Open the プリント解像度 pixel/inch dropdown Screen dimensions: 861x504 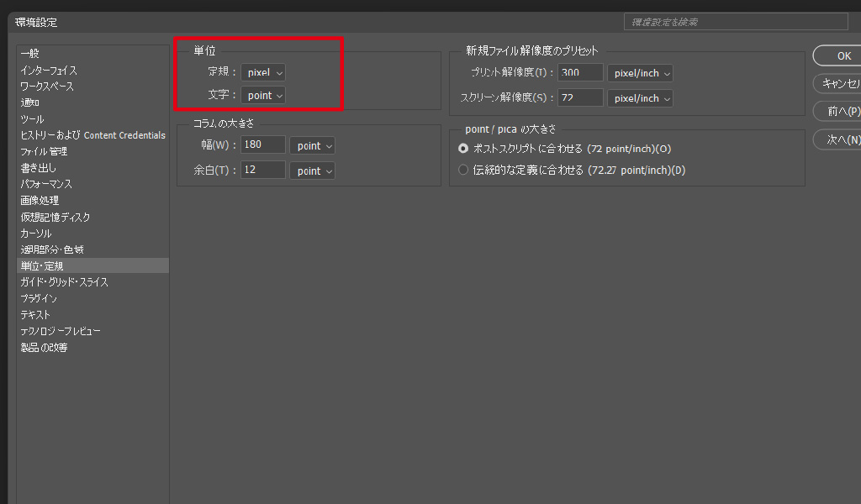[x=640, y=73]
